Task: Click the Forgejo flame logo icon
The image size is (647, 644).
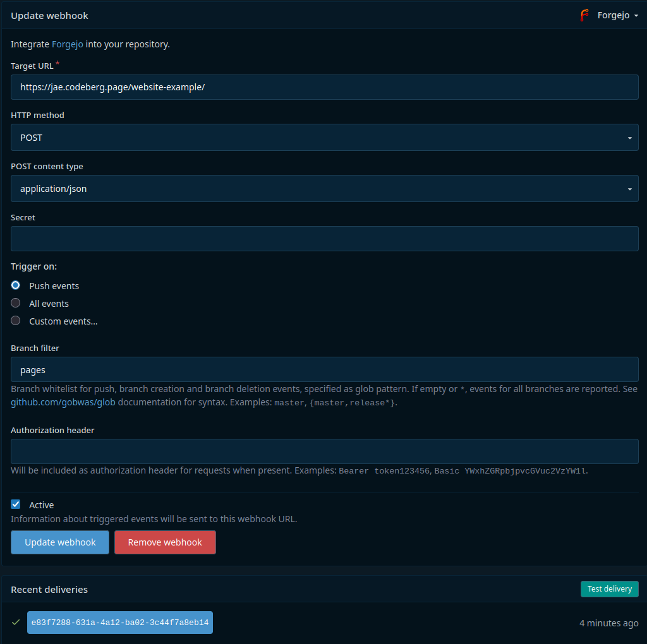Action: [584, 15]
